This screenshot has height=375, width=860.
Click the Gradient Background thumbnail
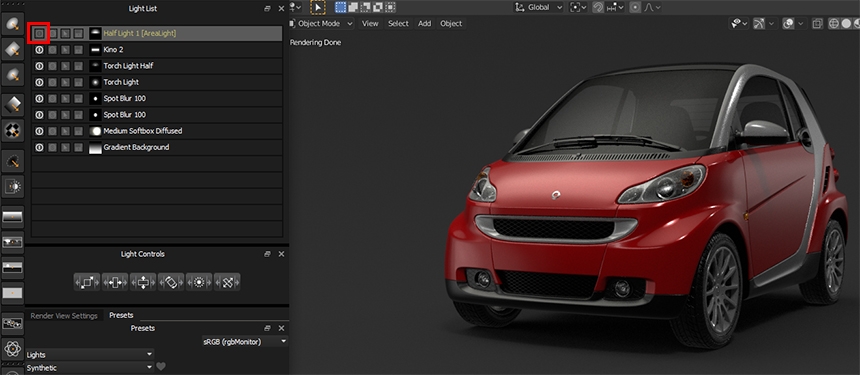point(95,147)
